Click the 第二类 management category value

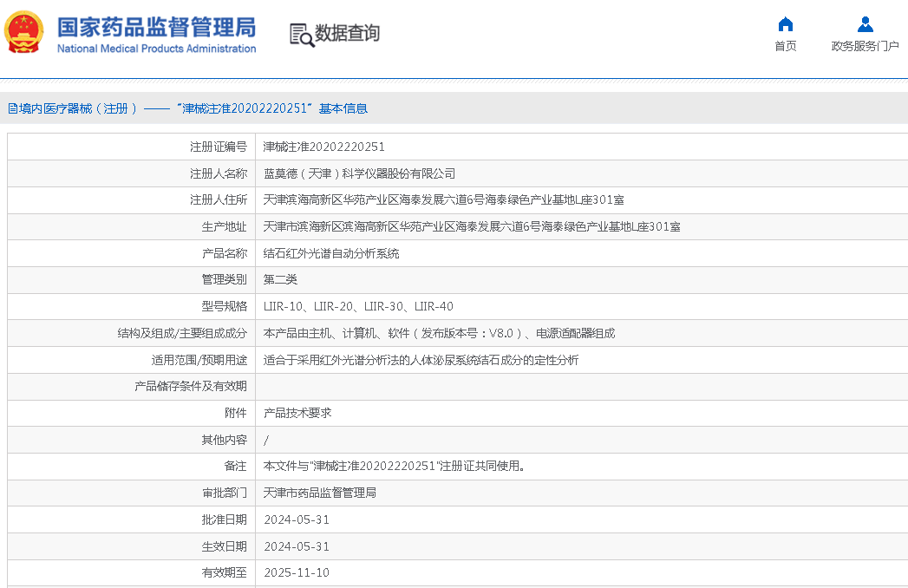pyautogui.click(x=280, y=280)
